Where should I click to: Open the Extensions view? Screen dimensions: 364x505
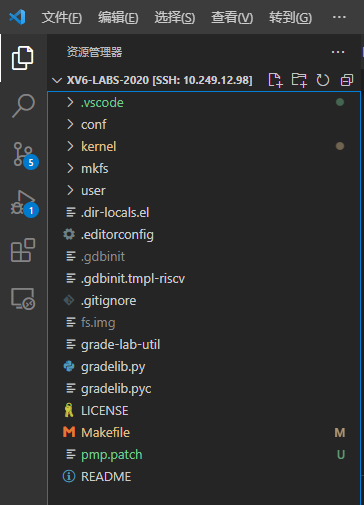[x=23, y=250]
